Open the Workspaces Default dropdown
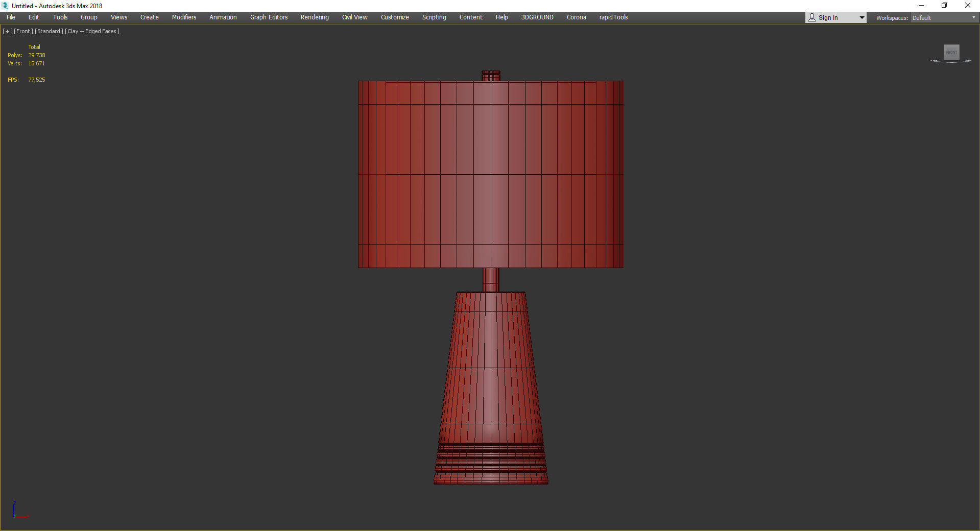The height and width of the screenshot is (531, 980). click(x=944, y=18)
